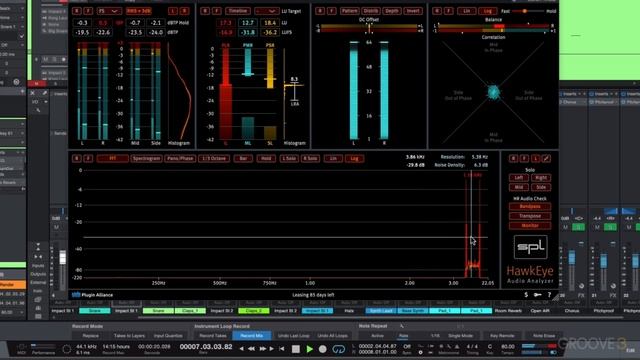The image size is (640, 360).
Task: Click the tempo value 80.00
Action: click(507, 347)
